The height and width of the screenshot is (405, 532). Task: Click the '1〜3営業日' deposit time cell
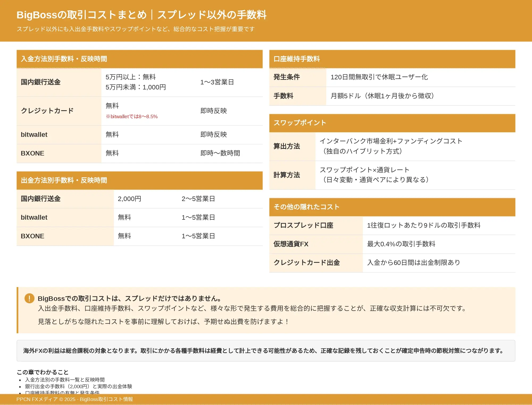(229, 82)
